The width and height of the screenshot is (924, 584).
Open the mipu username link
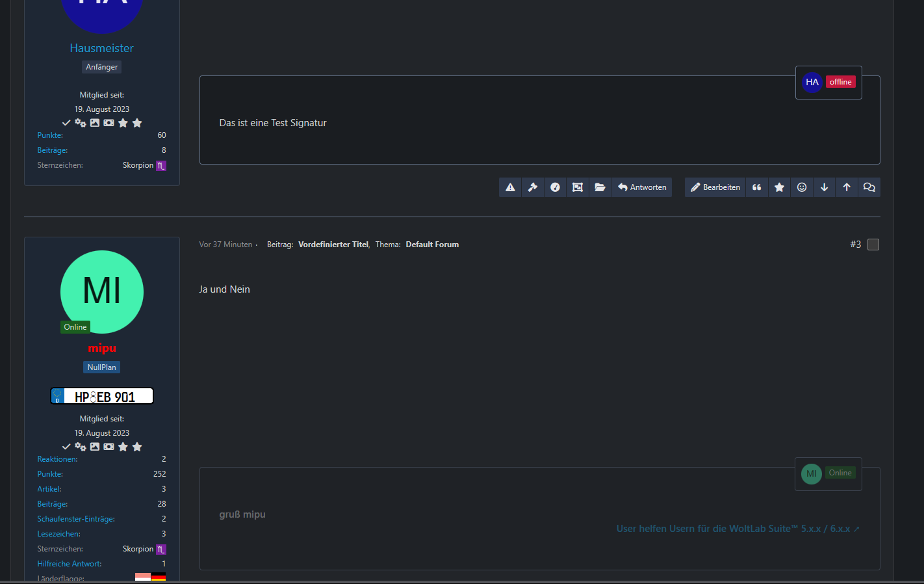point(102,349)
